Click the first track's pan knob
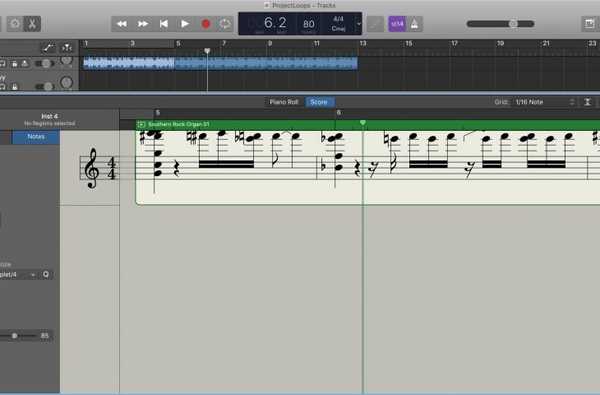Viewport: 600px width, 395px height. 66,61
